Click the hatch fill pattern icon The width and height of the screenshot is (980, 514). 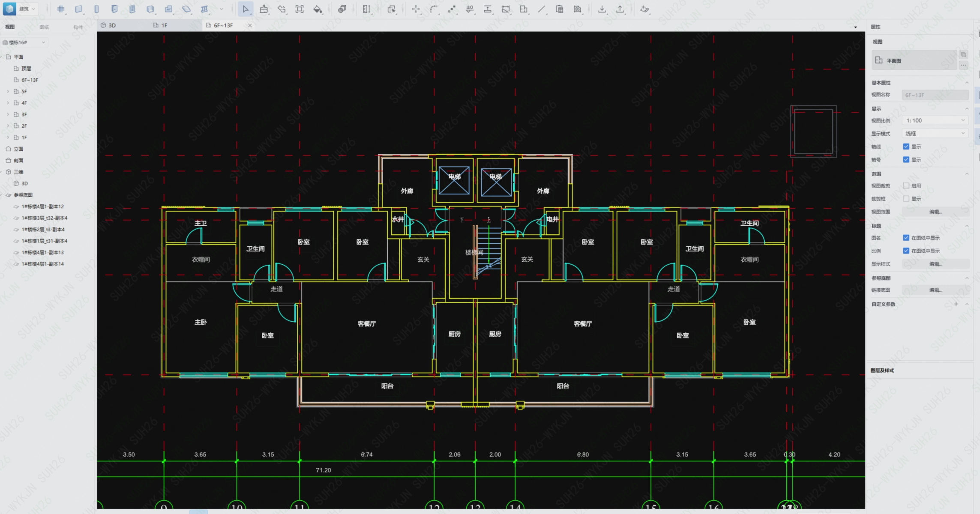click(x=578, y=9)
